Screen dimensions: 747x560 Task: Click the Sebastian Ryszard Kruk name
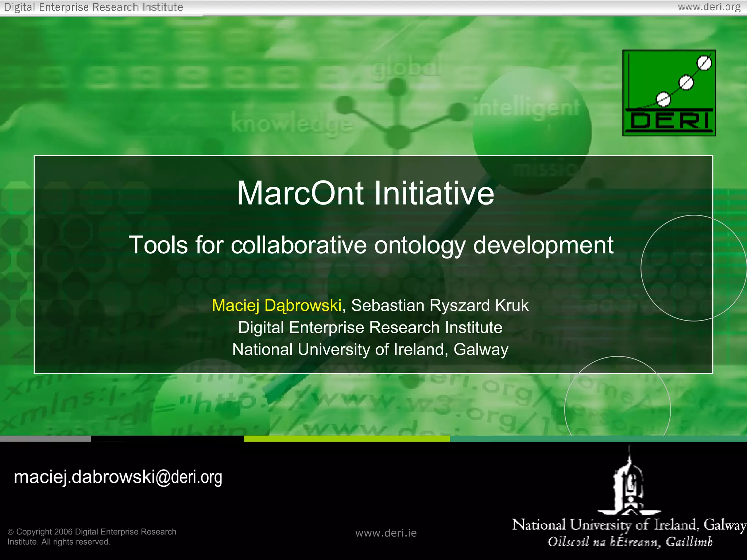440,306
